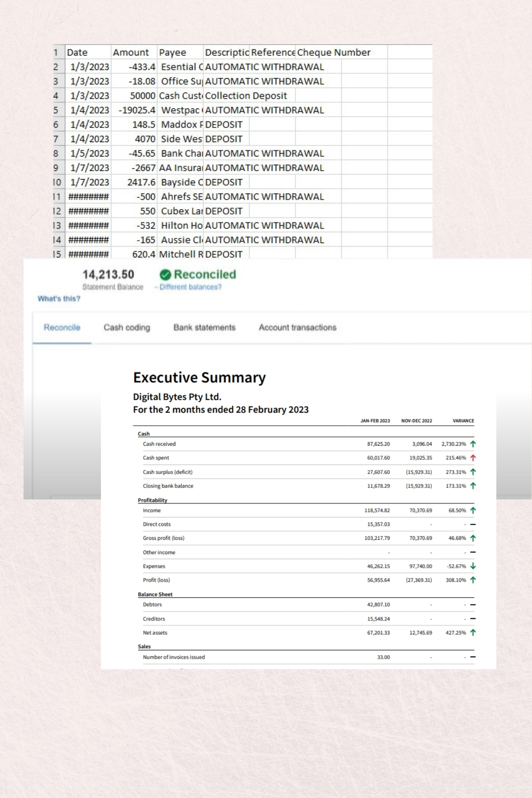Select the Cubex payee cell
The width and height of the screenshot is (532, 798).
[x=180, y=211]
